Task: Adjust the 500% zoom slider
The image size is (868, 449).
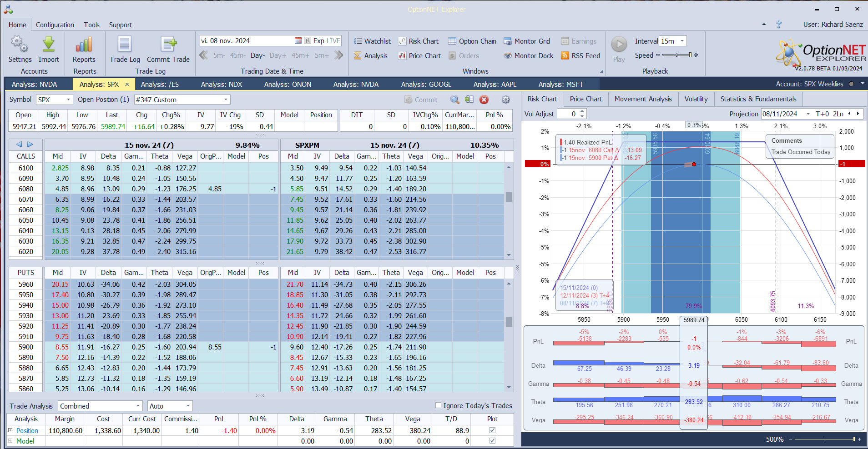Action: [825, 439]
